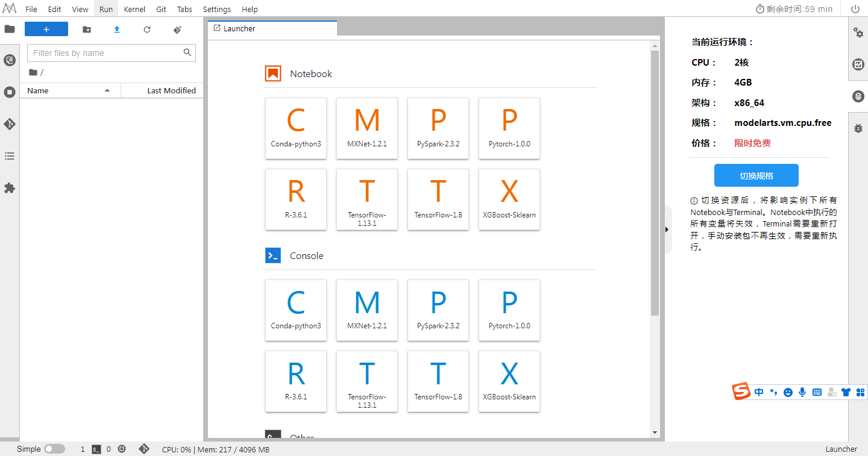Click the root folder breadcrumb icon
Viewport: 868px width, 456px height.
click(x=33, y=72)
